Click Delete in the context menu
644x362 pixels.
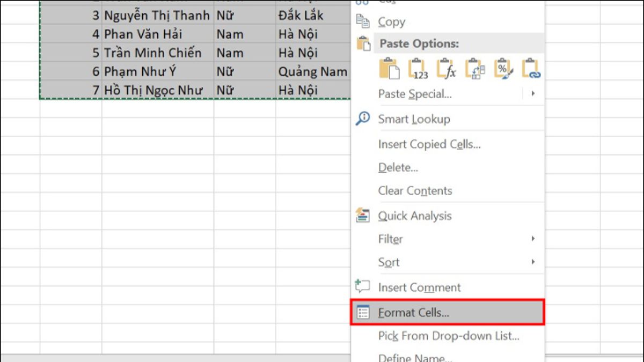click(398, 167)
